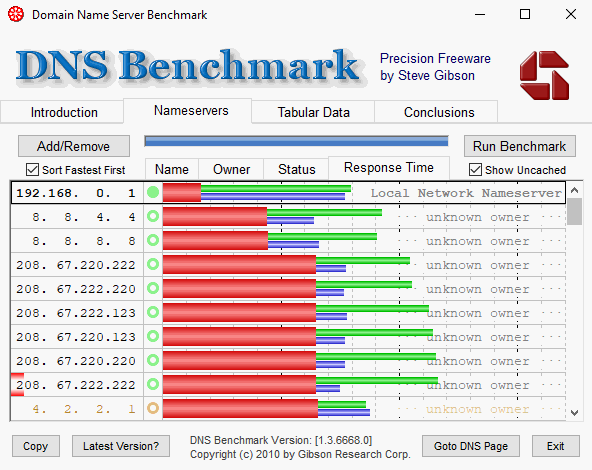The width and height of the screenshot is (592, 470).
Task: Toggle Show Uncached checkbox
Action: [475, 170]
